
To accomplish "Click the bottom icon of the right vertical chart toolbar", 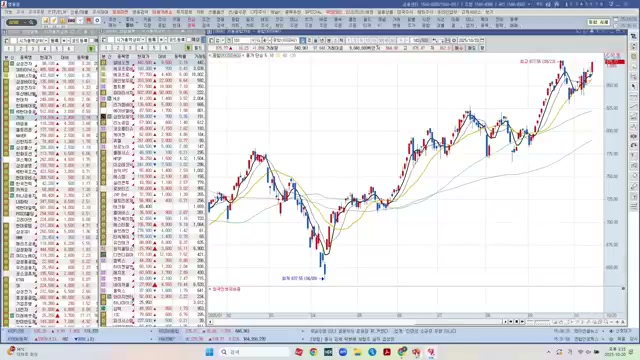I will 633,207.
